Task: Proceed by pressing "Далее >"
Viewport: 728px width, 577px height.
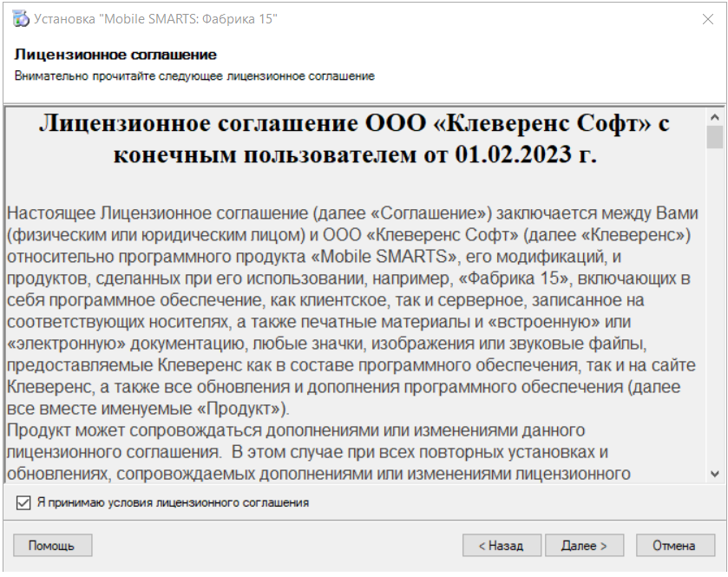Action: click(584, 546)
